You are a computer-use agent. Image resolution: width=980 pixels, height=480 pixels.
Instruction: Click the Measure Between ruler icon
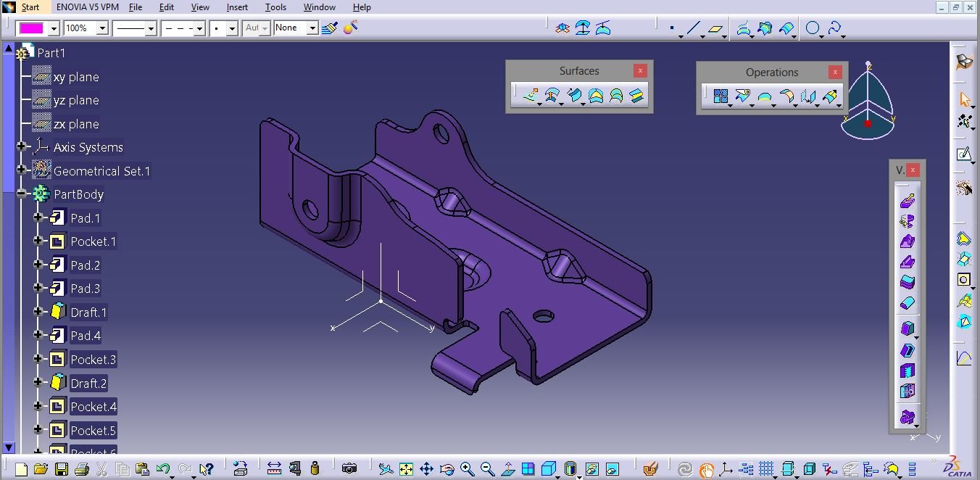click(274, 469)
